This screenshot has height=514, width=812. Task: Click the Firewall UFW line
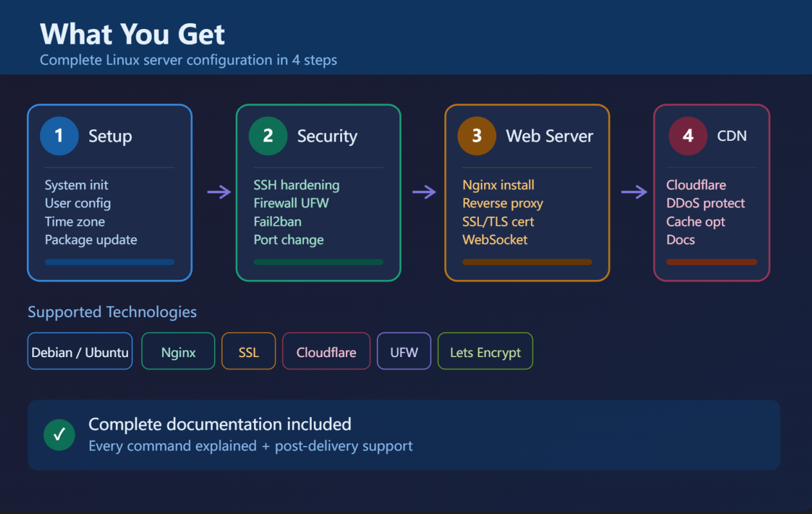291,203
